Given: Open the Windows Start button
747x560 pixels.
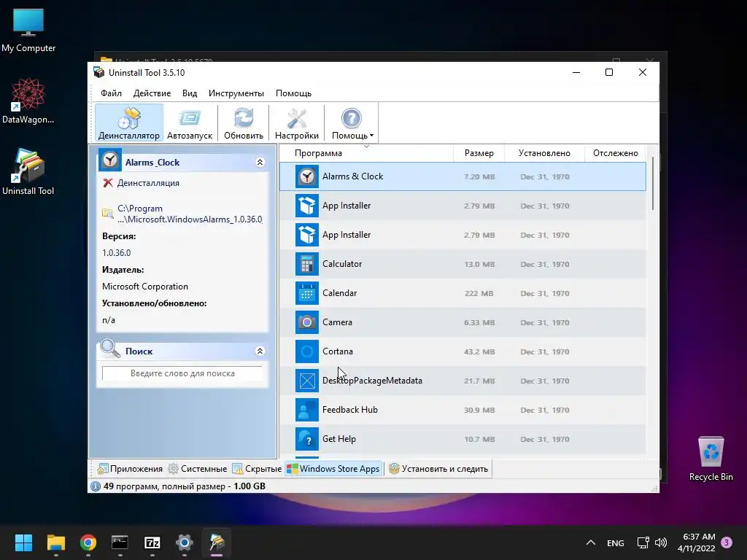Looking at the screenshot, I should 23,542.
